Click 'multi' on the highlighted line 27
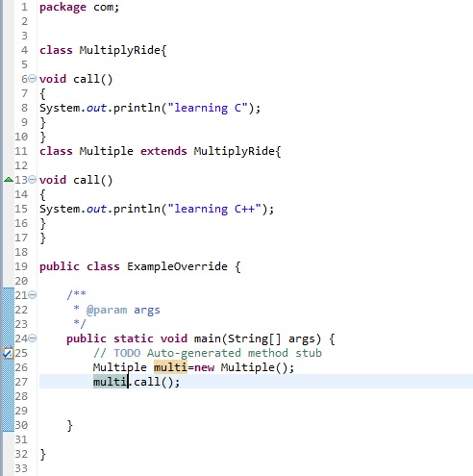 pos(110,382)
